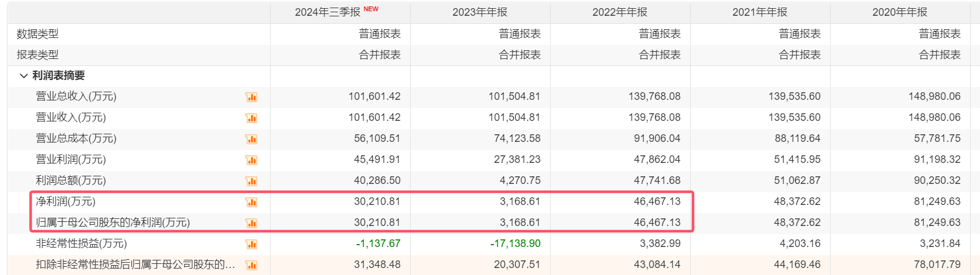Click the 营业利润(万元) row label

(71, 159)
